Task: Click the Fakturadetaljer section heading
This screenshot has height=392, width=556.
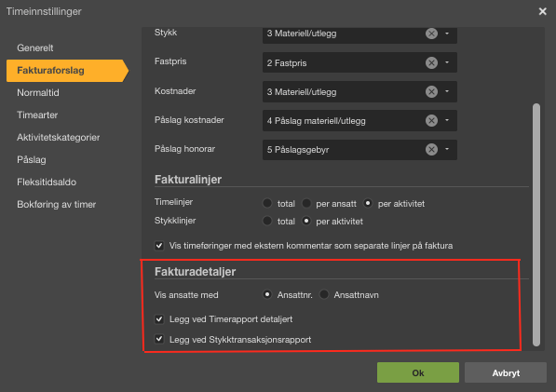Action: [x=195, y=272]
